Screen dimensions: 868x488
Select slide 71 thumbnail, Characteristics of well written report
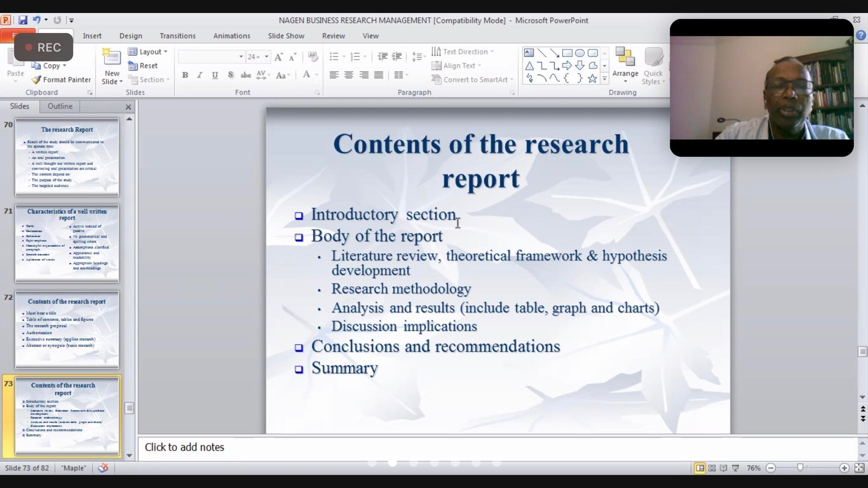67,244
